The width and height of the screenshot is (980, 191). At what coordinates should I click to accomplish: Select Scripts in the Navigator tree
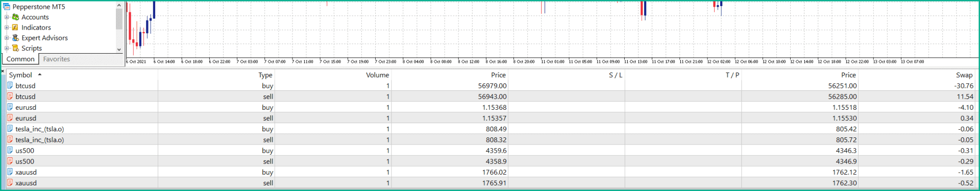tap(32, 48)
